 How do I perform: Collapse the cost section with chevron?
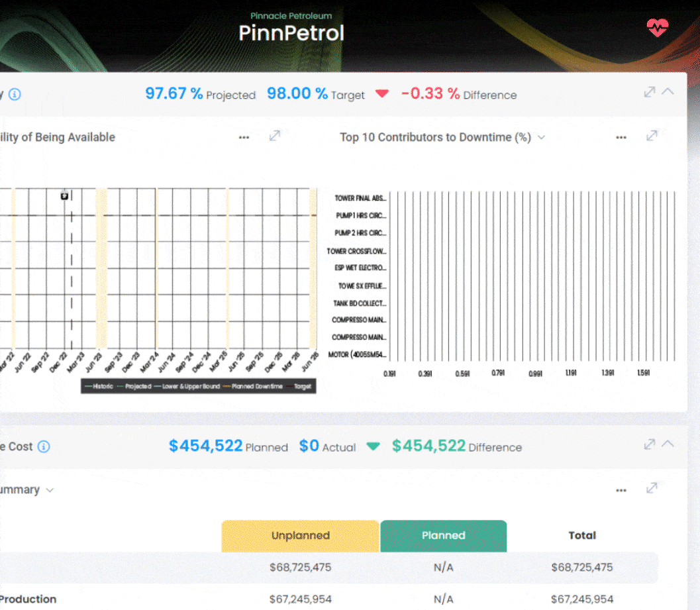pyautogui.click(x=668, y=444)
